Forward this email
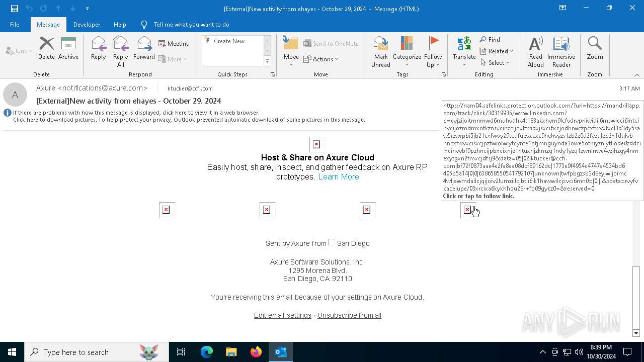 pyautogui.click(x=144, y=48)
